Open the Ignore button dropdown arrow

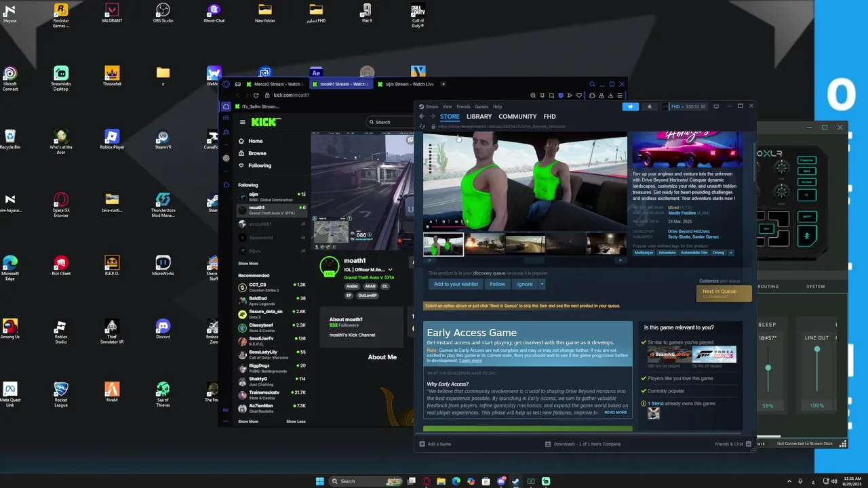pyautogui.click(x=542, y=284)
